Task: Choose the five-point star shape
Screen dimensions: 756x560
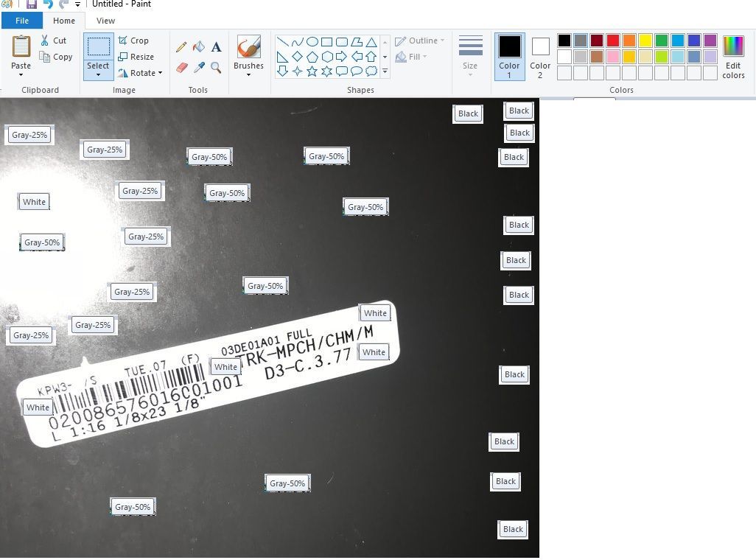Action: pyautogui.click(x=312, y=71)
